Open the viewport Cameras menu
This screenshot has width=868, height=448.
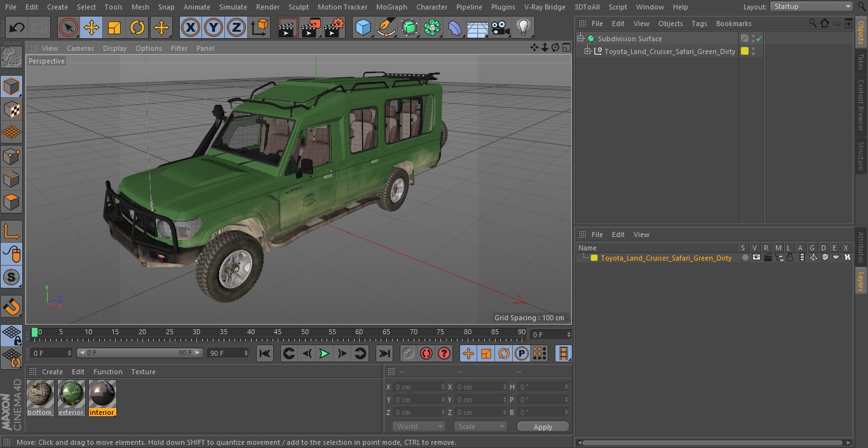pyautogui.click(x=80, y=48)
